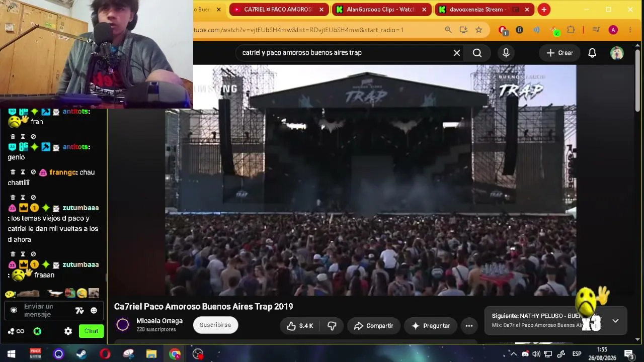644x362 pixels.
Task: Close the AlanGordooo Clips tab
Action: click(x=424, y=10)
